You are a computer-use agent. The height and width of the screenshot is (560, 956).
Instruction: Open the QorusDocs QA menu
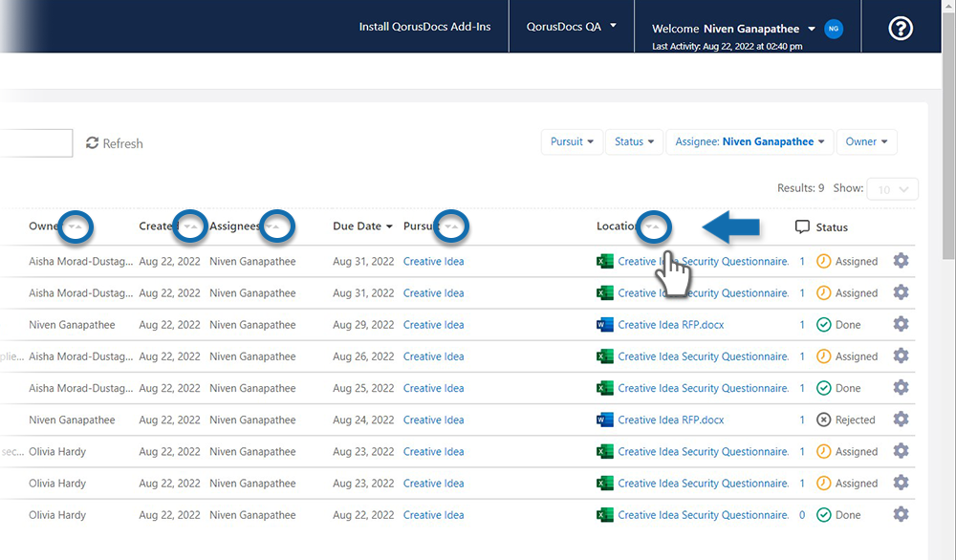[572, 27]
